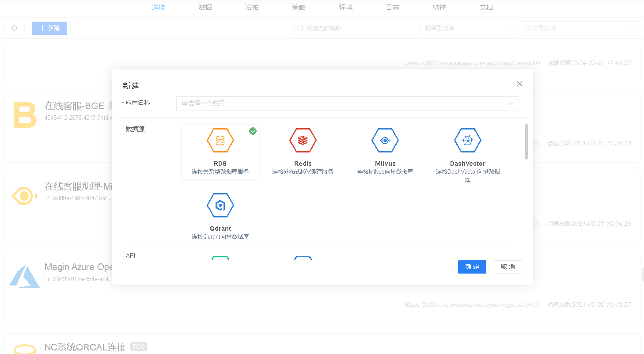The image size is (644, 354).
Task: Switch to the 发布 tab
Action: (252, 8)
